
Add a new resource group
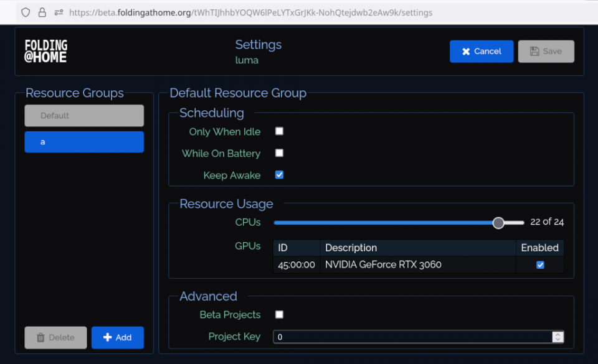118,337
